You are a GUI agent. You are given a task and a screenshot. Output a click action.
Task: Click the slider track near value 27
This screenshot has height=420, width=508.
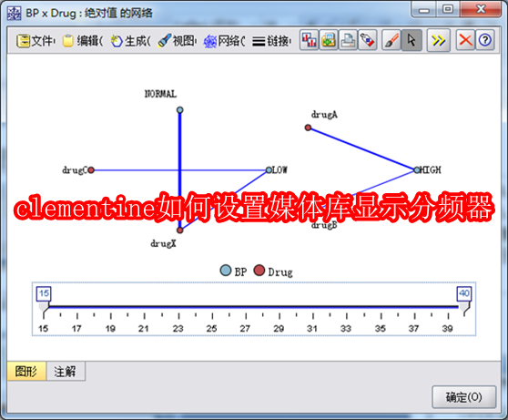pos(245,307)
